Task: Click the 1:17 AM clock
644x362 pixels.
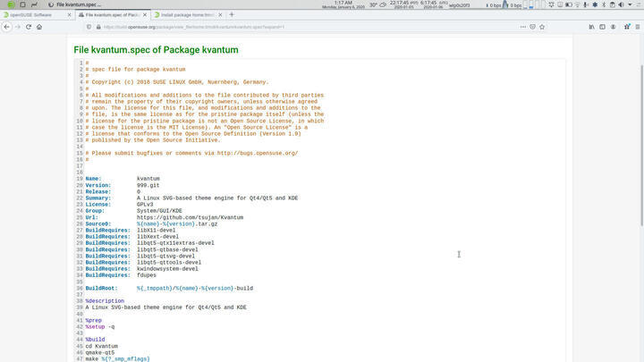Action: point(343,4)
